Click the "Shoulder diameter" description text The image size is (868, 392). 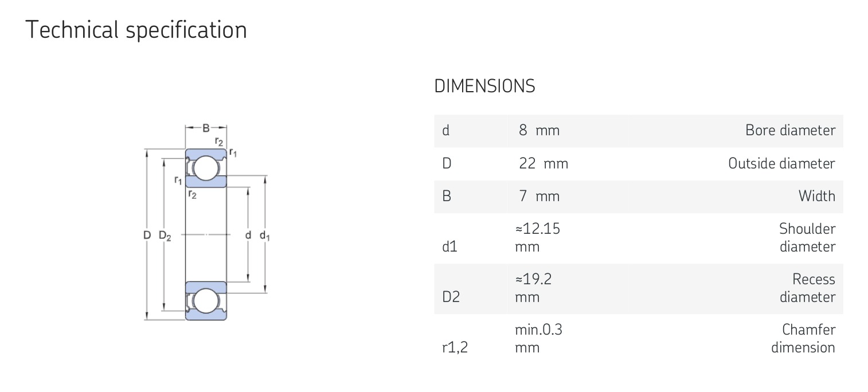click(807, 238)
